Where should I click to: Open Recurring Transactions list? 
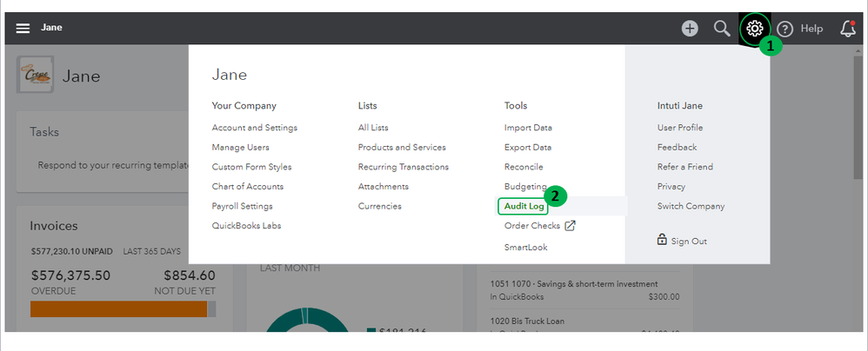pyautogui.click(x=403, y=167)
